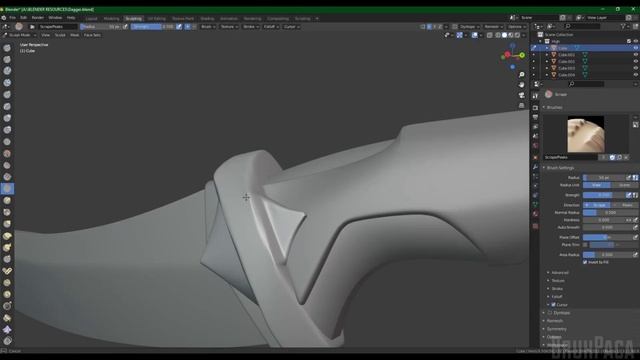The width and height of the screenshot is (640, 360).
Task: Open the Brush dropdown in header
Action: click(x=208, y=27)
